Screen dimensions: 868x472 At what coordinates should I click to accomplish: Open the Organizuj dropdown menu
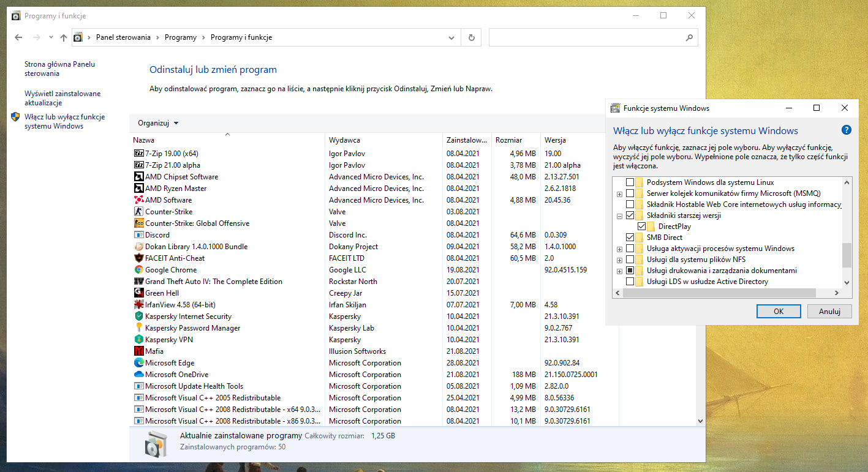coord(158,123)
